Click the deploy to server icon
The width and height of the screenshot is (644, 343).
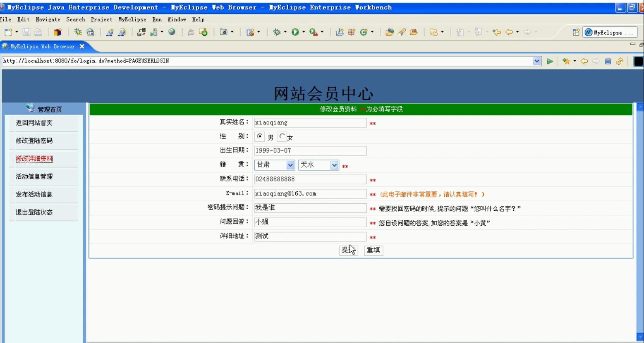(141, 32)
